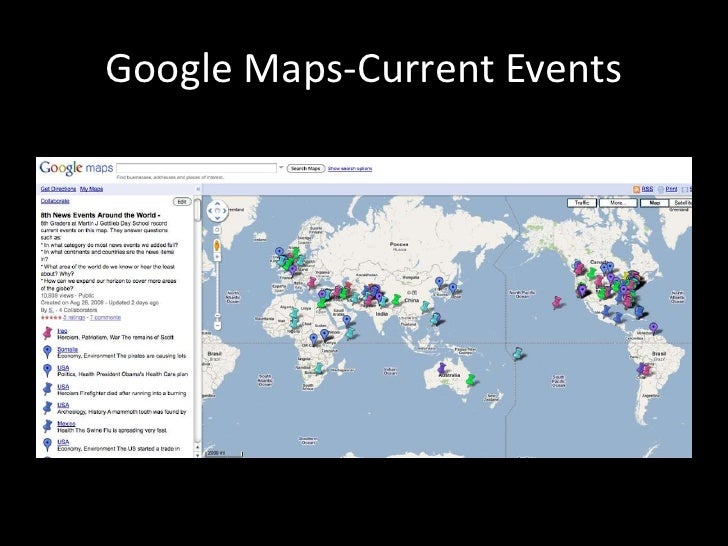Open the 7 comments link
728x546 pixels.
pyautogui.click(x=105, y=318)
